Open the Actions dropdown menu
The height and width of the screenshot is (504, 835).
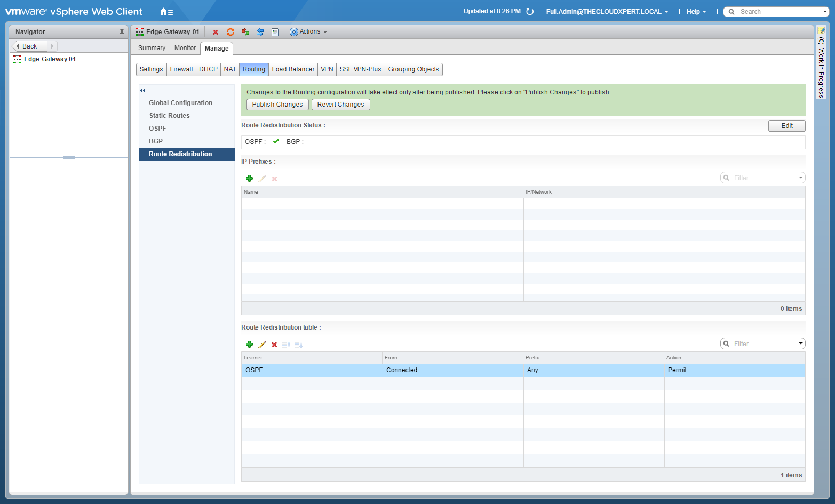(x=308, y=32)
